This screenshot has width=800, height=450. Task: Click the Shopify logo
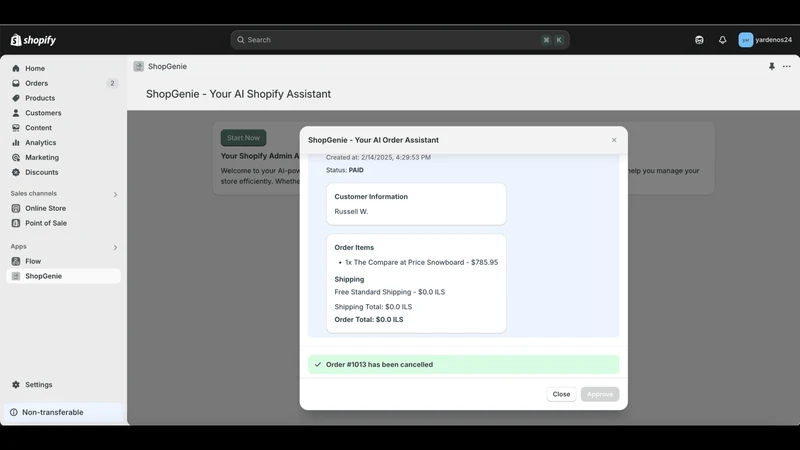coord(33,40)
